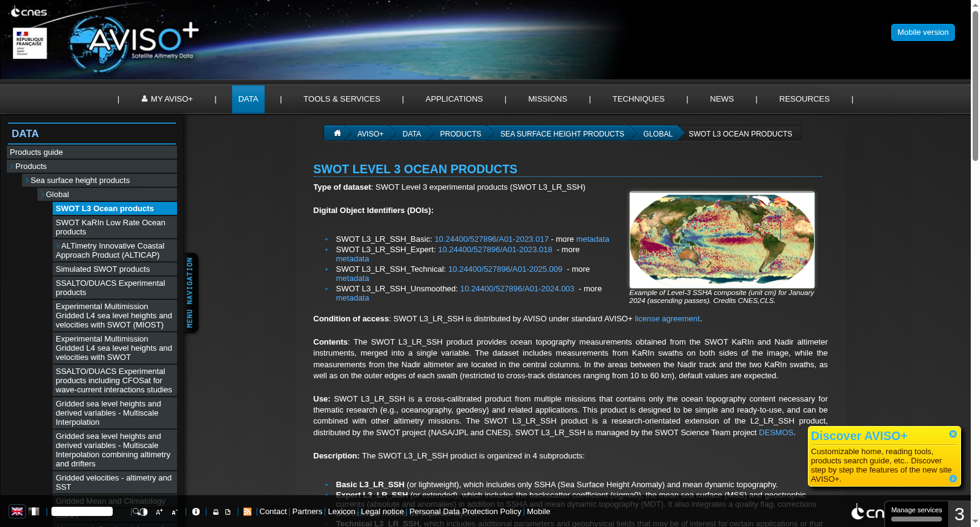The height and width of the screenshot is (527, 980).
Task: Open the license agreement link
Action: pyautogui.click(x=667, y=319)
